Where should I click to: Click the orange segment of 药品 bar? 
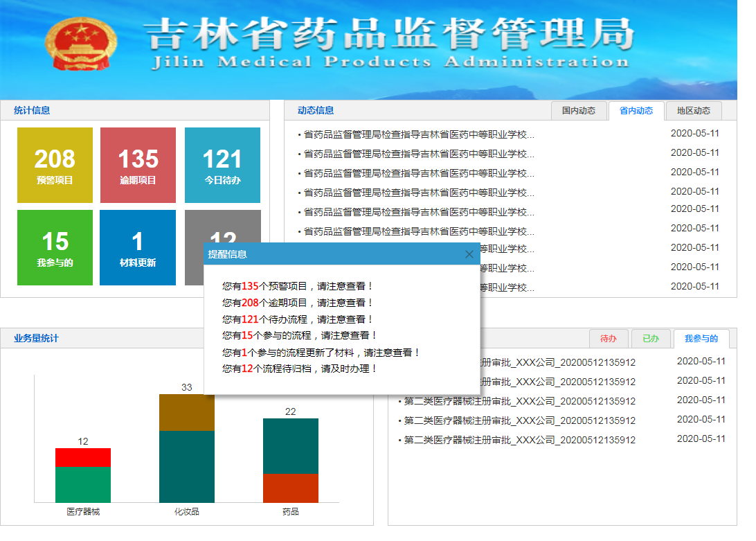click(x=291, y=488)
